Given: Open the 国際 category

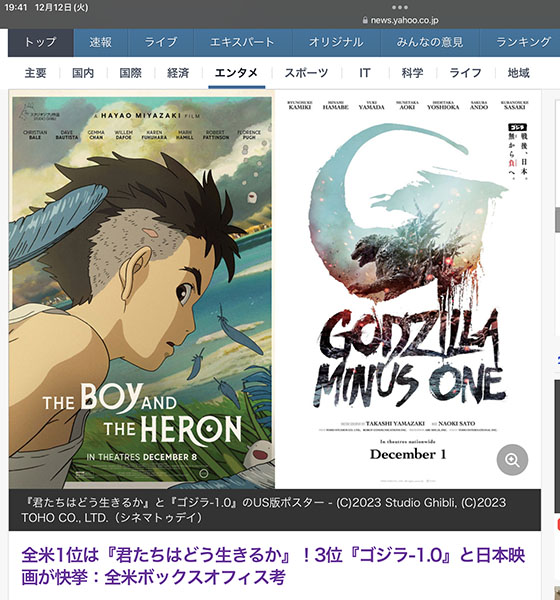Looking at the screenshot, I should (x=131, y=73).
